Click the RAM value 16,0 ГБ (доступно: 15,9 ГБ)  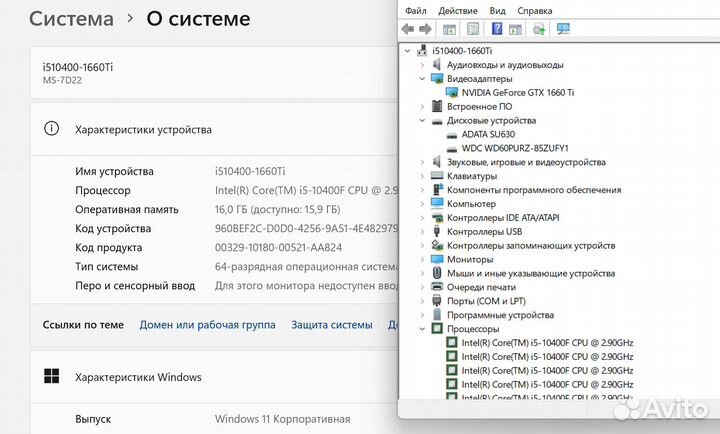click(x=277, y=209)
